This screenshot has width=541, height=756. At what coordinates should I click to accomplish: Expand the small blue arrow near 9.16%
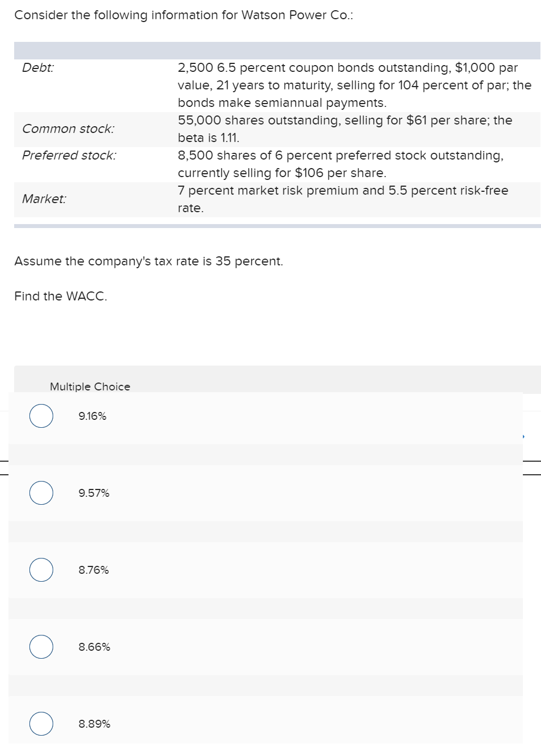point(524,435)
